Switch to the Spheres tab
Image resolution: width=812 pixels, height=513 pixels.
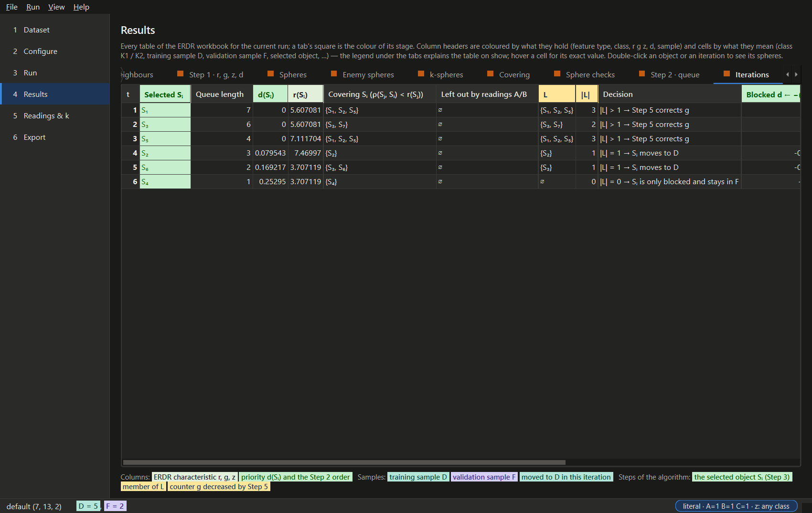(x=287, y=74)
